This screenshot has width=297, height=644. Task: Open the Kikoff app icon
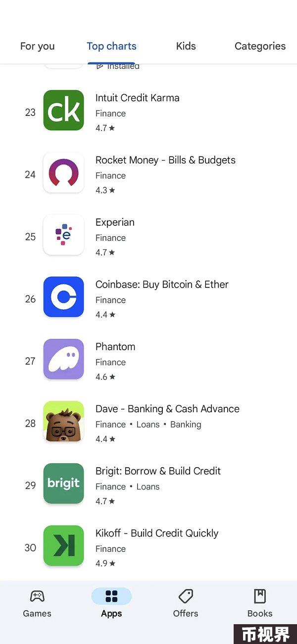63,546
